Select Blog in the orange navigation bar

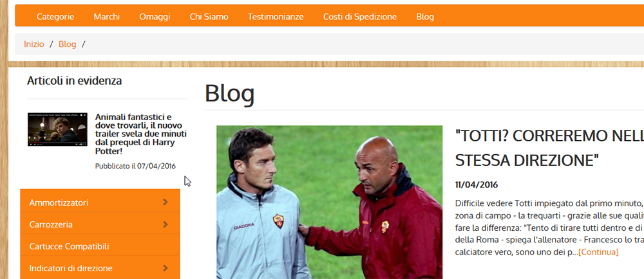pos(425,17)
